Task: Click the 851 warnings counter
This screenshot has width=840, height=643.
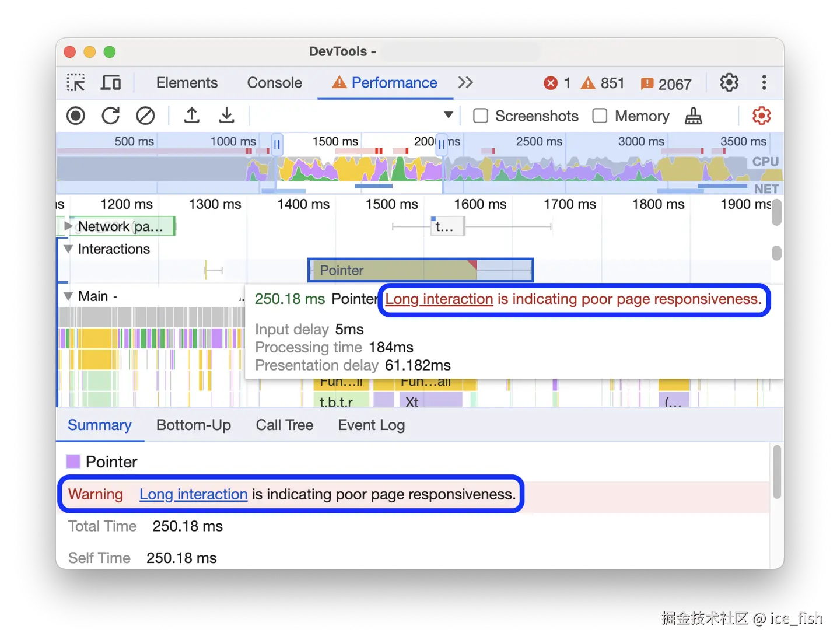Action: (603, 83)
